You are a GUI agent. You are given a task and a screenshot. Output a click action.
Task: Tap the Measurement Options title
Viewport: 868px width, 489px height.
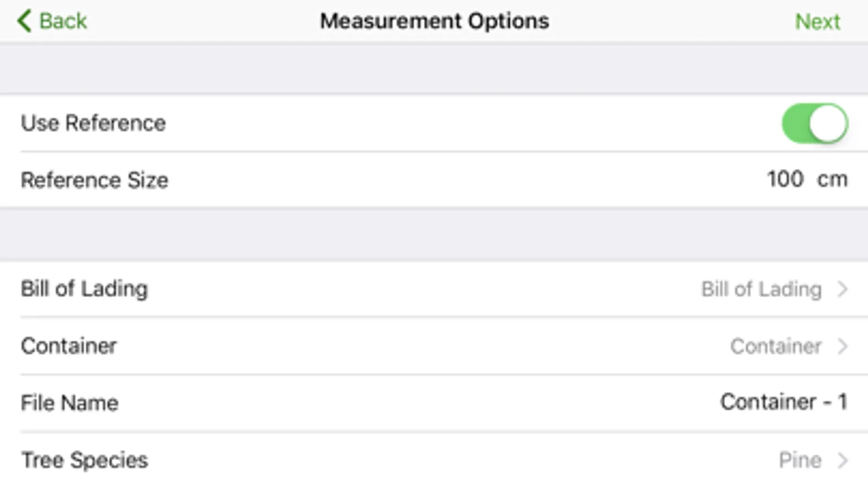434,21
